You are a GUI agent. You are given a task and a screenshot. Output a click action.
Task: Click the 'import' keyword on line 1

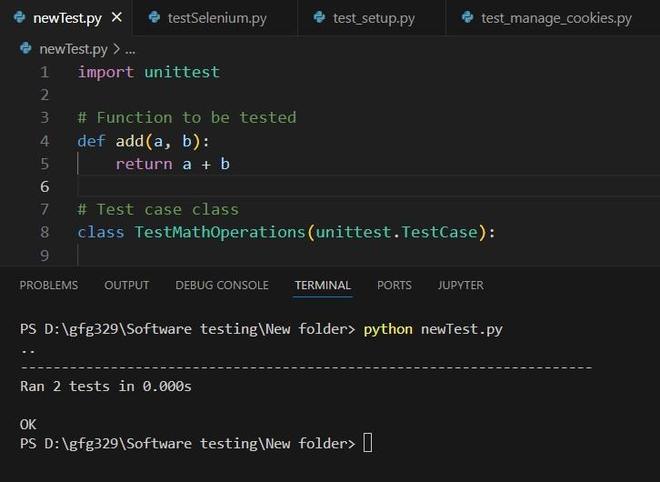tap(106, 72)
